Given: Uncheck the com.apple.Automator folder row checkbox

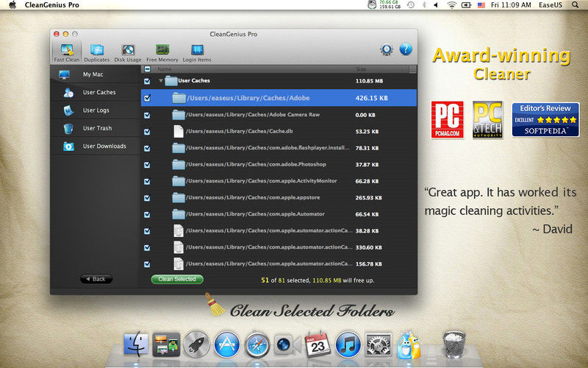Looking at the screenshot, I should pos(148,214).
